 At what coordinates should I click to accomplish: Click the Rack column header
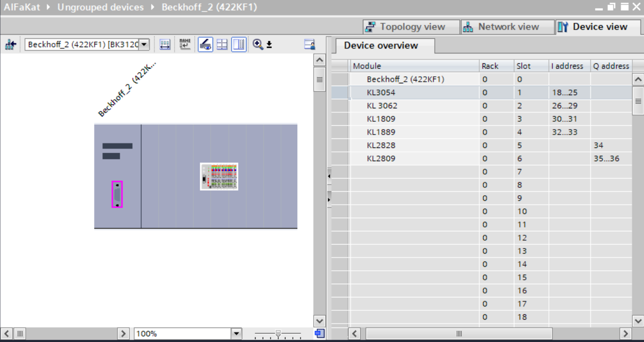pos(496,66)
